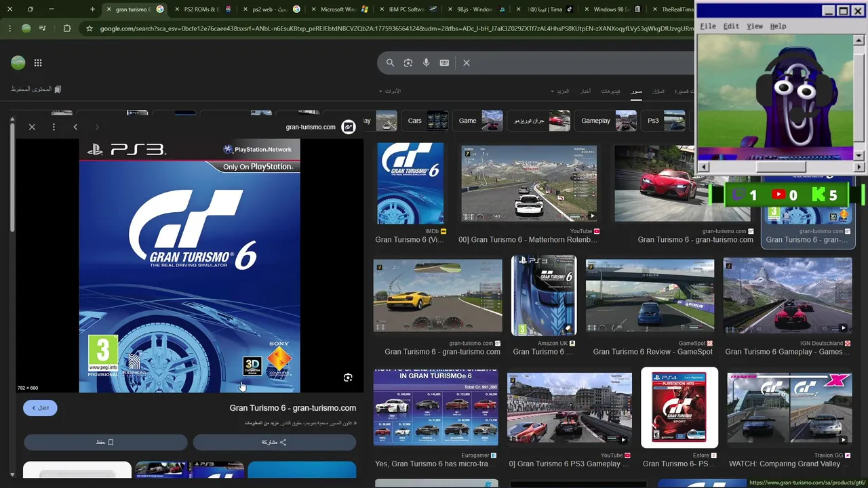
Task: Open Chrome three-dot menu
Action: [9, 28]
